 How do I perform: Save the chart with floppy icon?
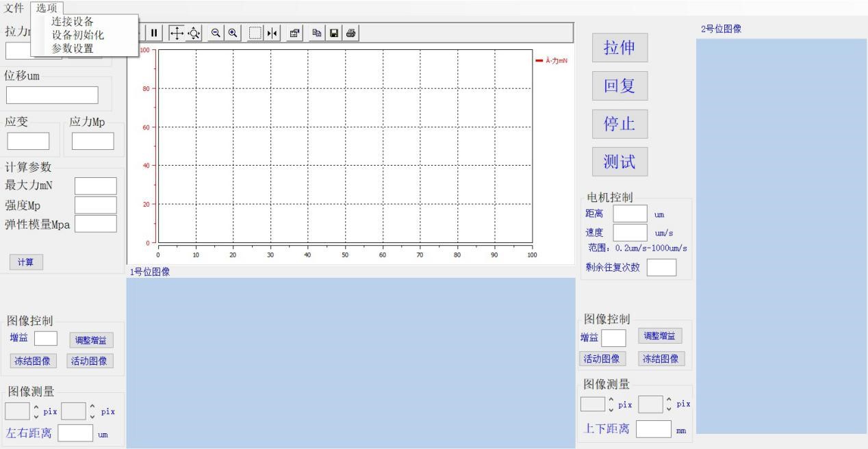tap(335, 32)
